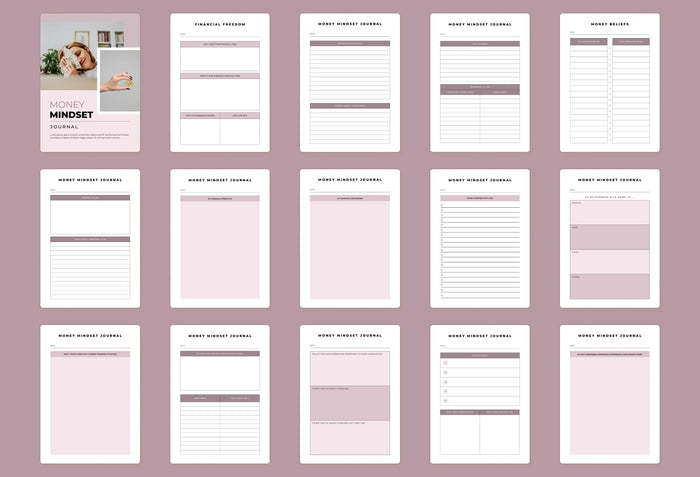
Task: Click the bold "MINDSET" word on the cover
Action: 71,115
